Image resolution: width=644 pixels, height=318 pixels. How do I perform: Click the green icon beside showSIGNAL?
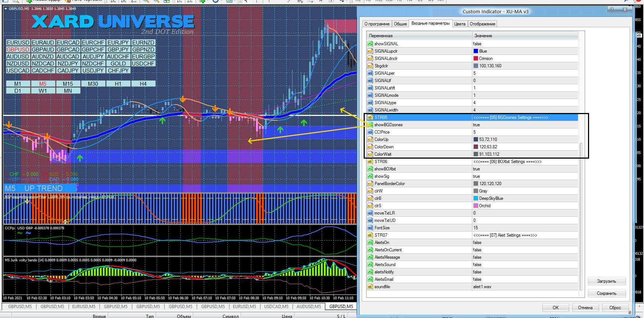(x=370, y=44)
